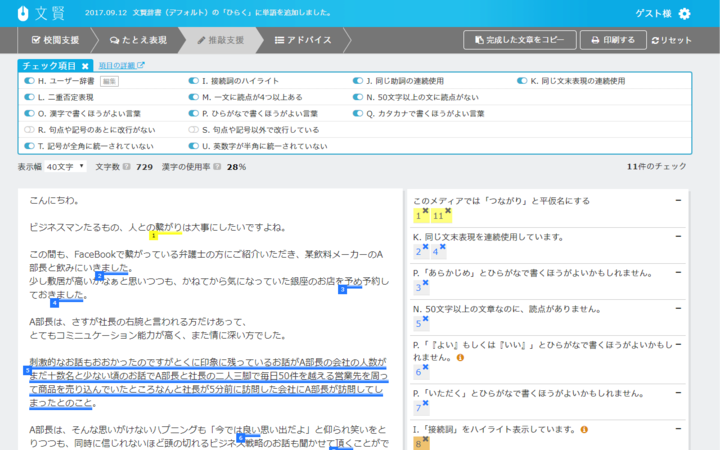Dismiss check tag 1 with its X

click(x=426, y=211)
